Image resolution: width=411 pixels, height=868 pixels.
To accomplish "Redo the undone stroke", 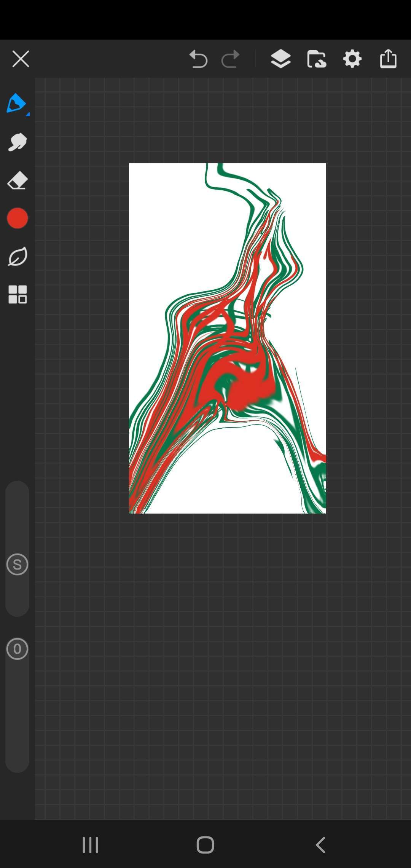I will tap(231, 59).
